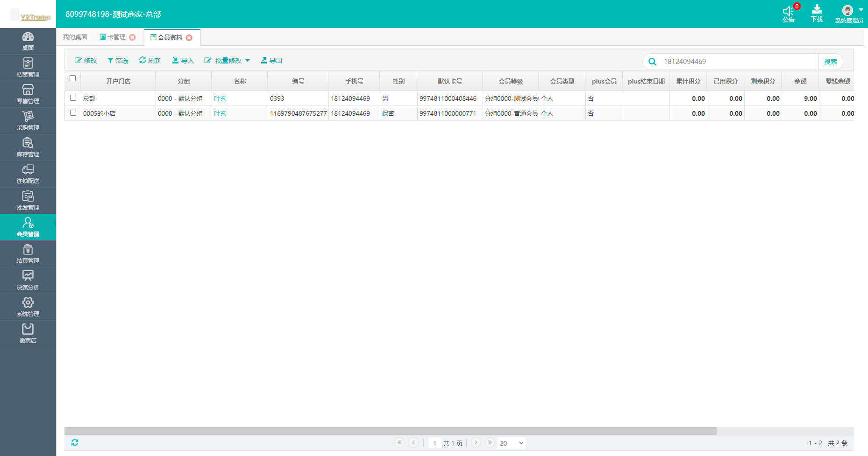Check the row for 0005的小店
The height and width of the screenshot is (456, 868).
[73, 113]
